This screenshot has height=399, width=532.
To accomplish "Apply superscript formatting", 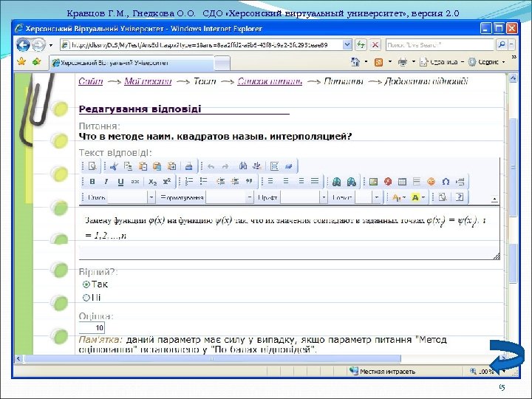I will pos(166,182).
